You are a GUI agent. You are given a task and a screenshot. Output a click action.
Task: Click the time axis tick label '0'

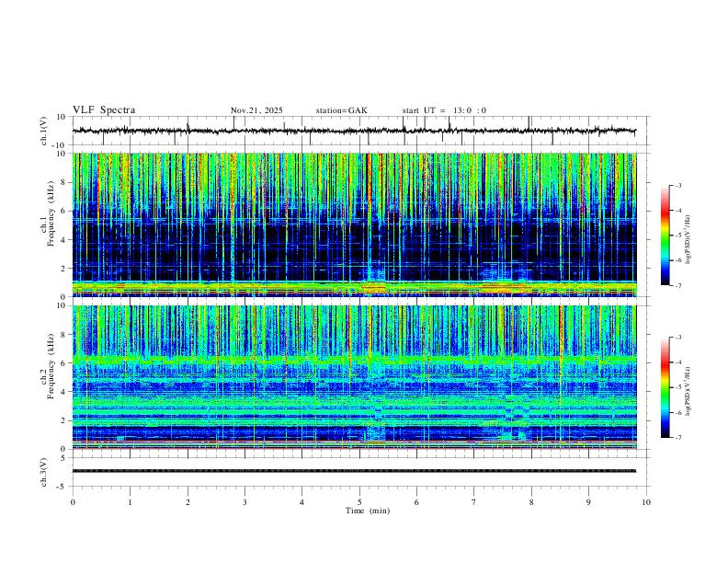pos(73,502)
